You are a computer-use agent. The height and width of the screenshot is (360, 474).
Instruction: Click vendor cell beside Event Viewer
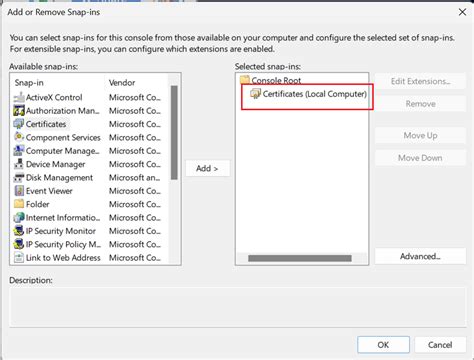click(x=135, y=191)
